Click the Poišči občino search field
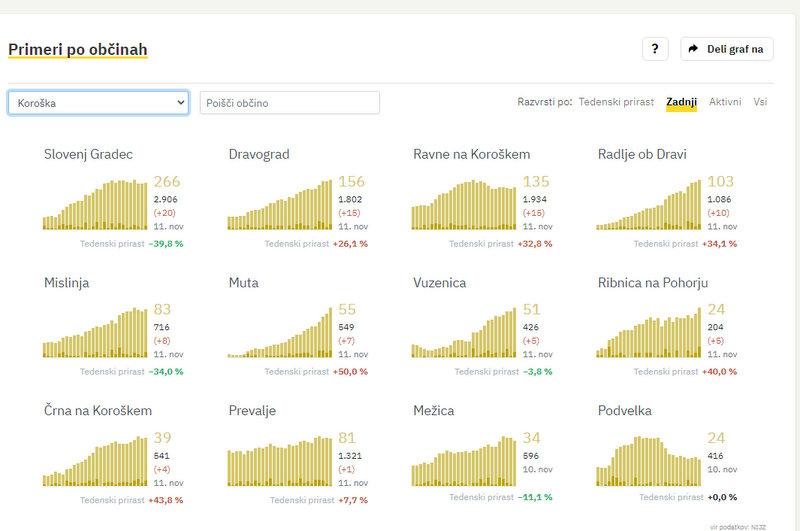Viewport: 800px width, 531px height. point(290,102)
